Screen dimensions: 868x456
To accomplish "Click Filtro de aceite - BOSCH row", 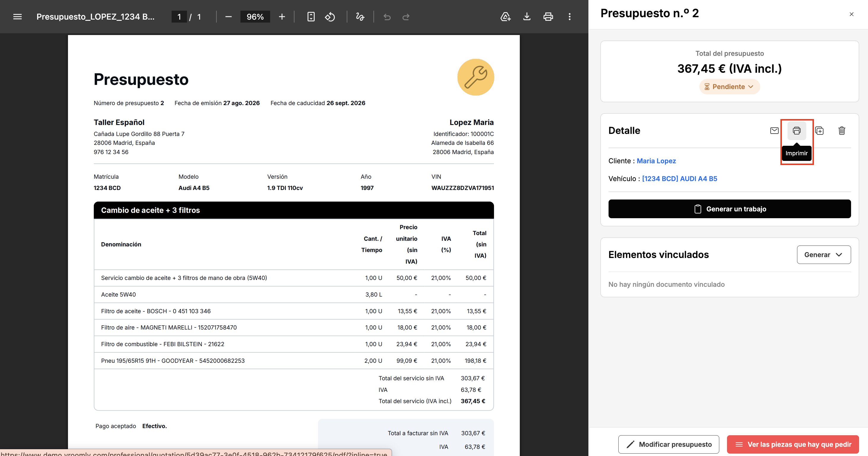I will click(294, 311).
